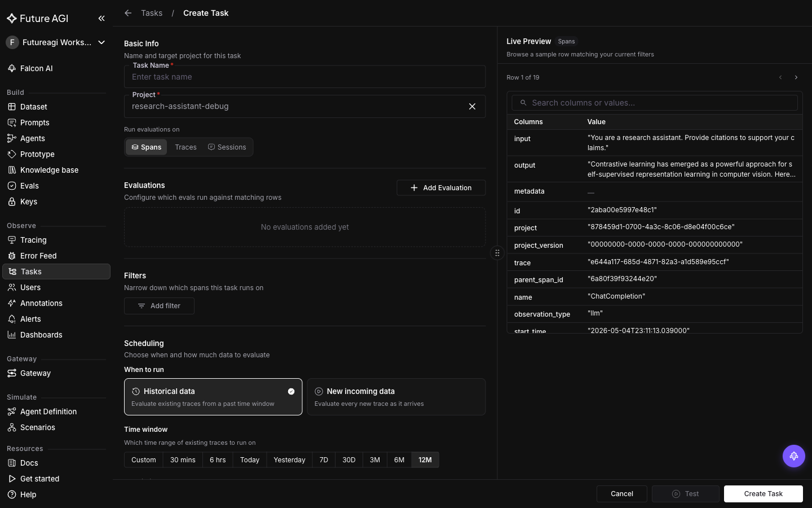Go to next preview row
This screenshot has width=812, height=508.
[x=796, y=77]
